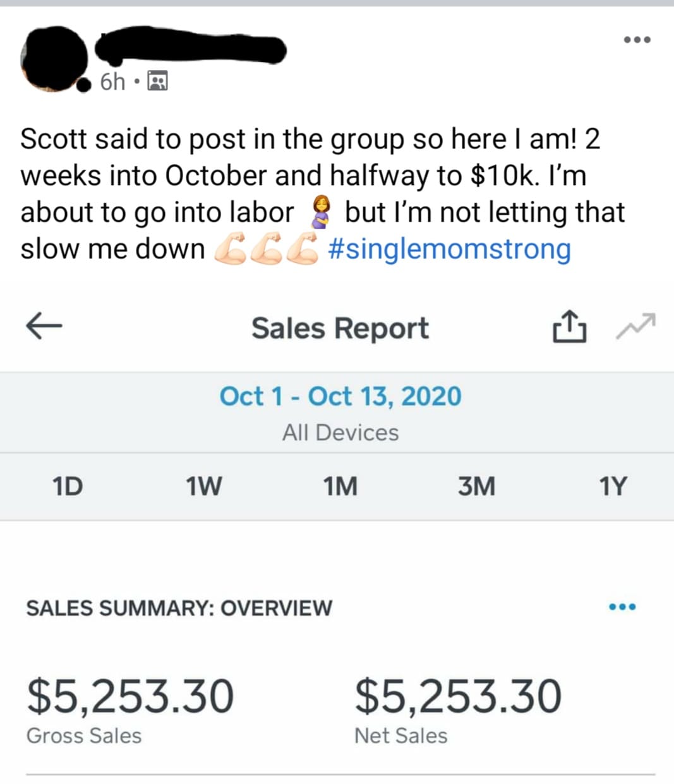Switch to the 1M range
This screenshot has width=674, height=784.
pyautogui.click(x=340, y=486)
